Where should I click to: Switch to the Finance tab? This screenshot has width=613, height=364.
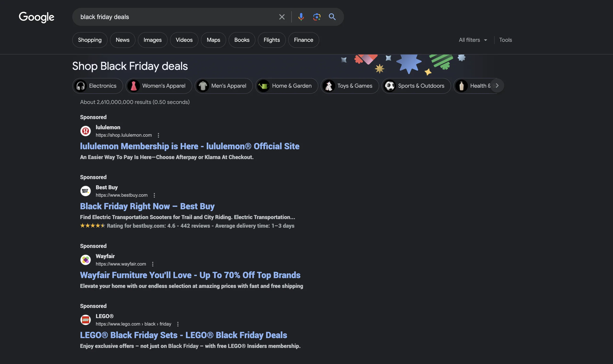click(304, 40)
